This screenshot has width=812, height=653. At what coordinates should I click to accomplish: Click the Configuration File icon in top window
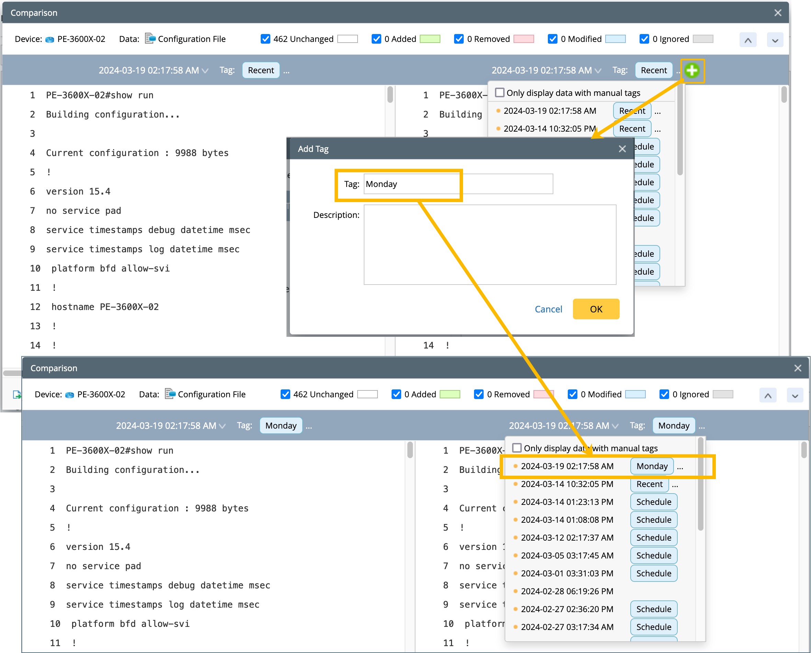(x=150, y=38)
